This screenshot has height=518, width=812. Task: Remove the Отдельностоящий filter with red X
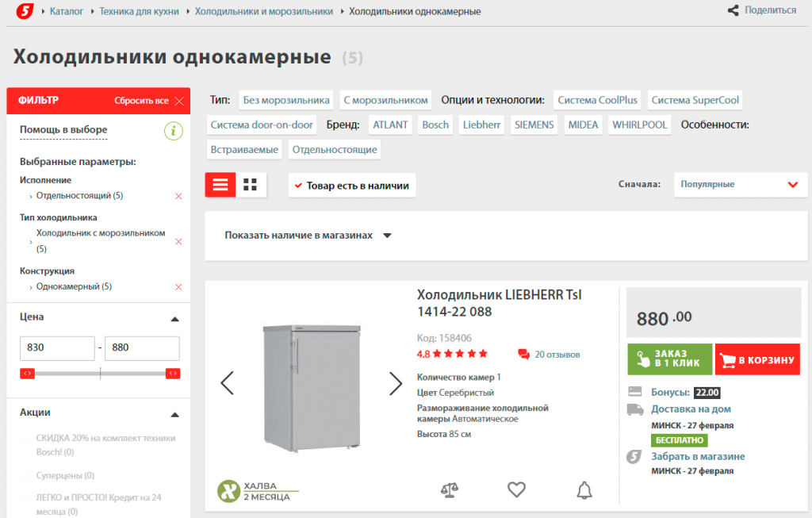pos(178,196)
